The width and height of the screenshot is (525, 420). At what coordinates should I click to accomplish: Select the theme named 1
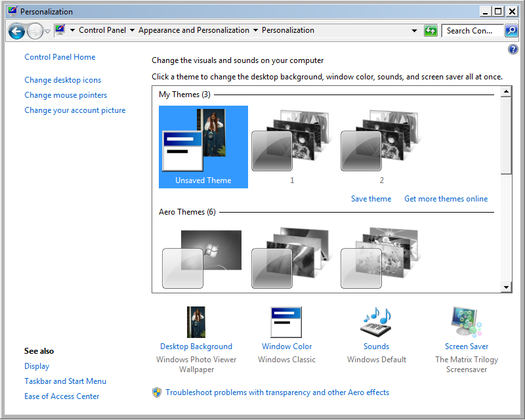click(x=292, y=147)
